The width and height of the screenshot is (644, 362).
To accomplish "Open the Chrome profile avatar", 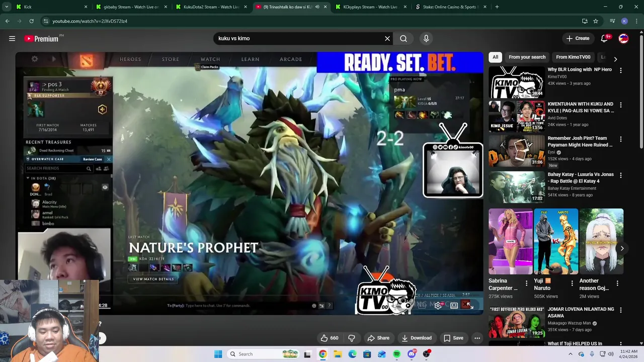I will 624,21.
